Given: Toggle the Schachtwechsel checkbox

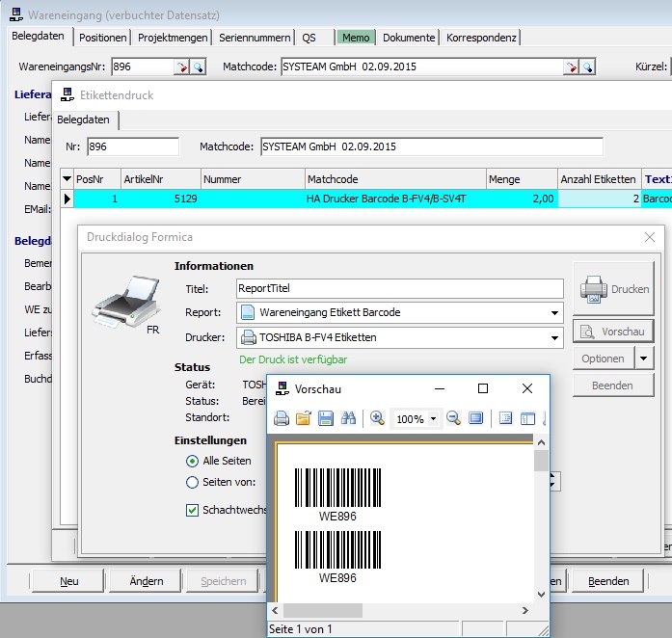Looking at the screenshot, I should point(192,510).
